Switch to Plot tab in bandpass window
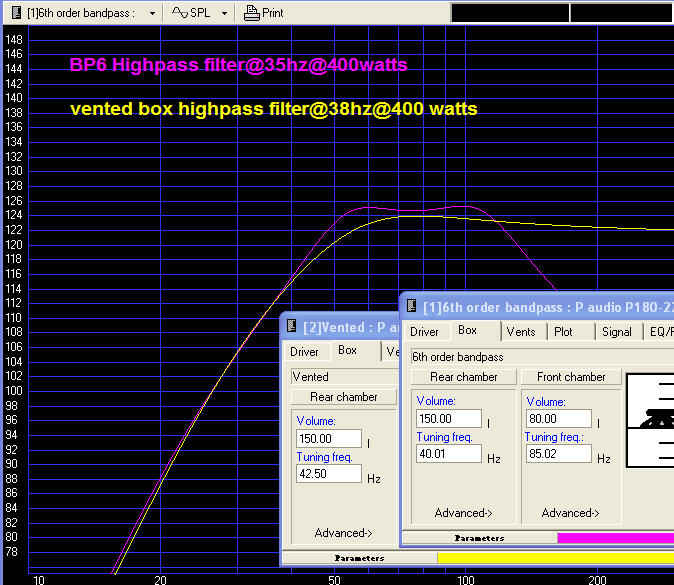Screen dimensions: 674x585 (563, 332)
